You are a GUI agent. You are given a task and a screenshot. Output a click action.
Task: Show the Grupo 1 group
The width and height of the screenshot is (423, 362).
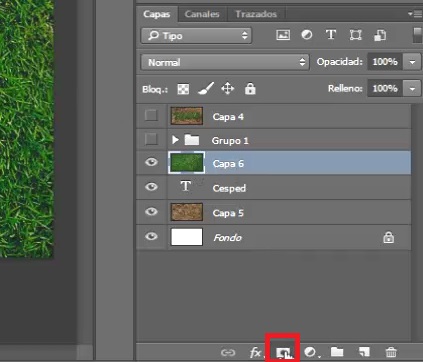(x=151, y=139)
